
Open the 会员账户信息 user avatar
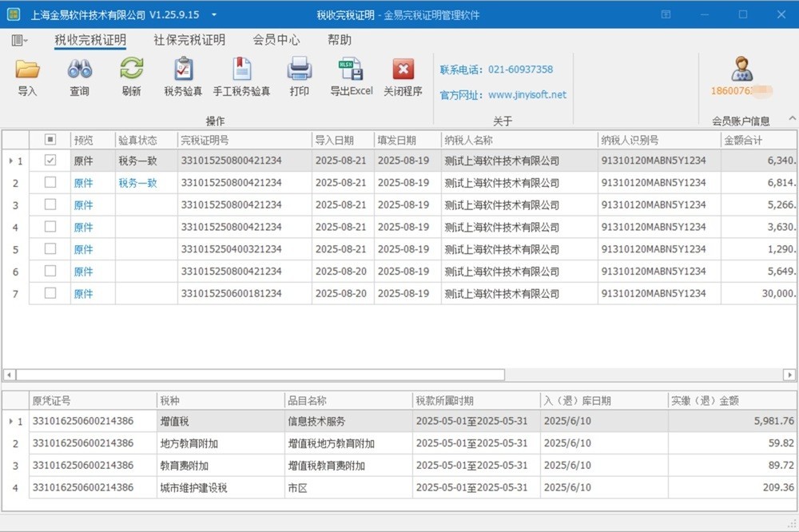[x=741, y=69]
